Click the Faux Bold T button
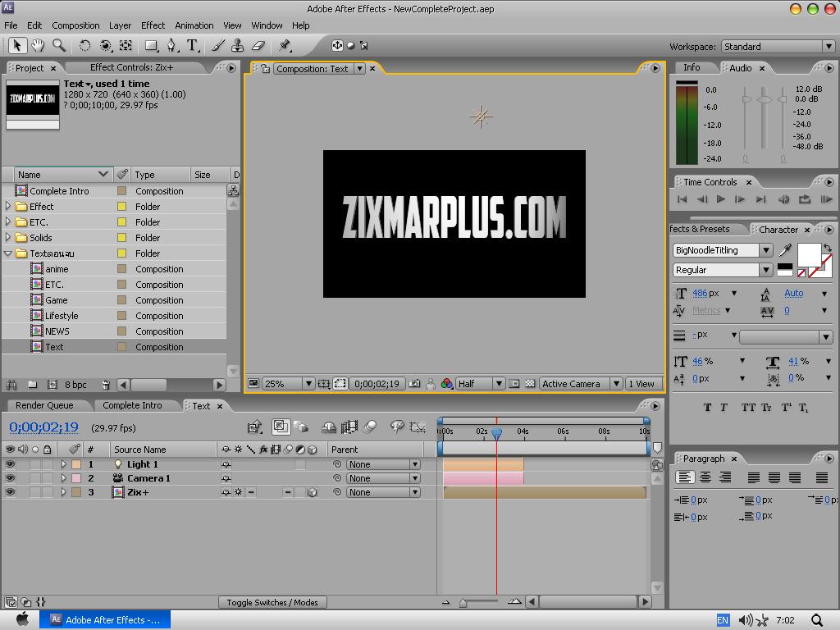 [707, 408]
